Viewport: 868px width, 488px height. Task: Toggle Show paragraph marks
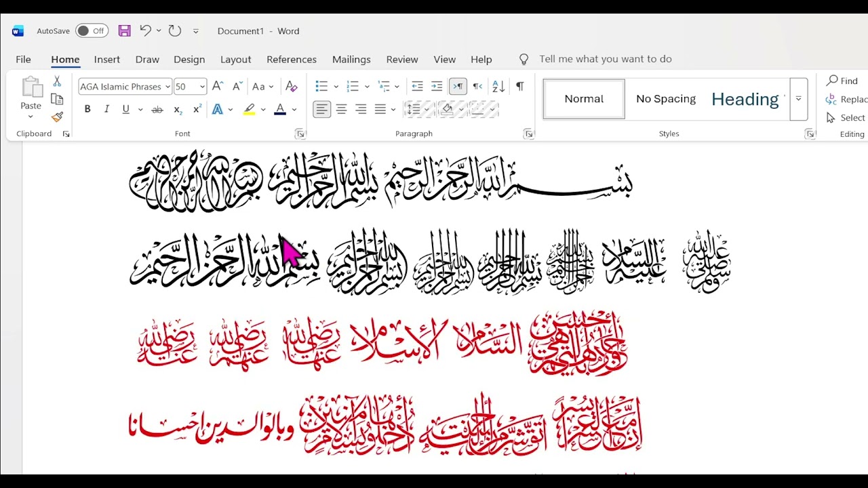pyautogui.click(x=519, y=86)
